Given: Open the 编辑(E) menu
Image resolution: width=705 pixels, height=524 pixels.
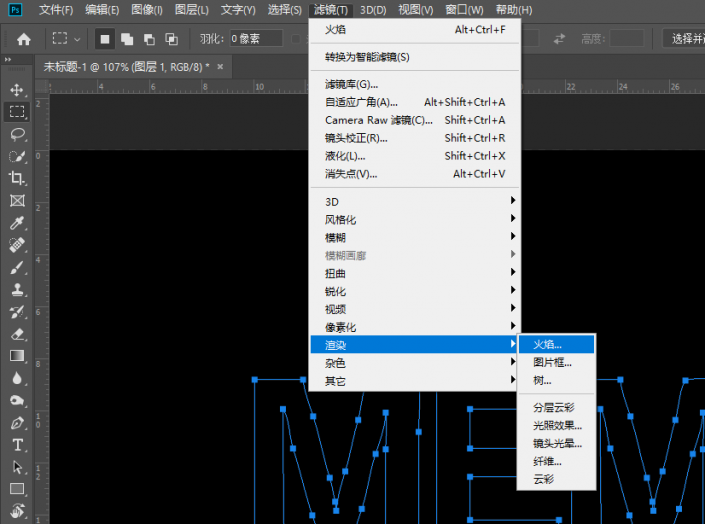Looking at the screenshot, I should click(x=102, y=9).
